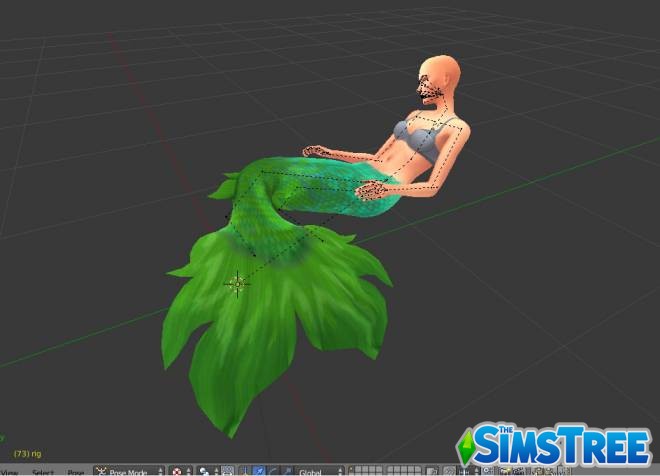Enable the rotate manipulator arc icon
The image size is (660, 476).
pos(271,471)
